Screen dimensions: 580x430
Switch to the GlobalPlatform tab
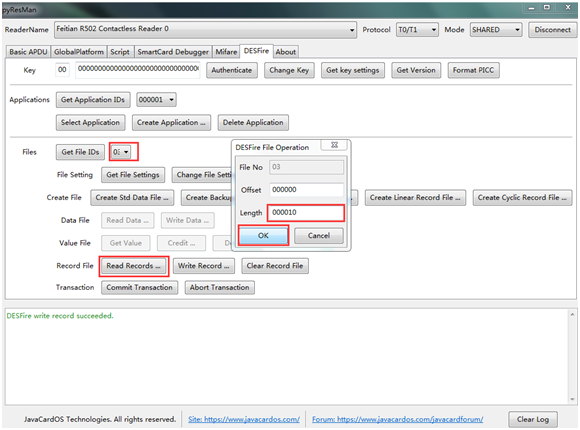(79, 52)
